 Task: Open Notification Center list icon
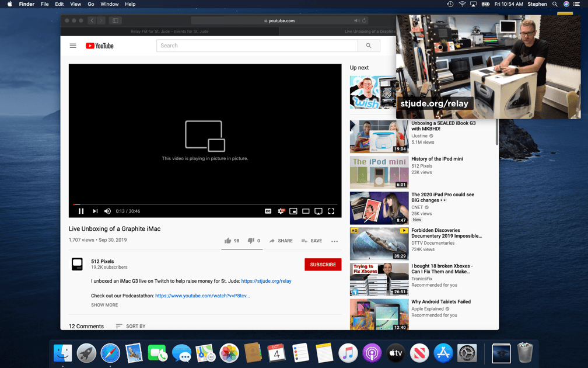click(x=576, y=4)
